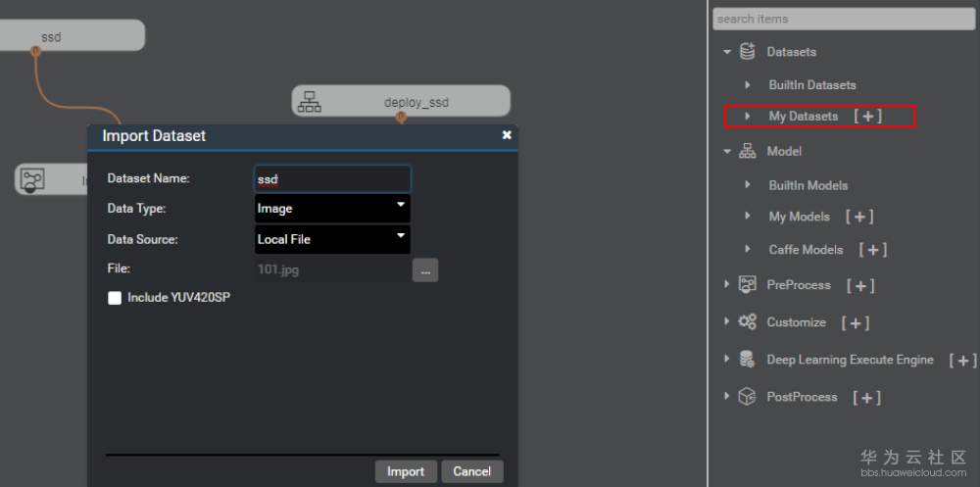Screen dimensions: 980x487
Task: Click the preprocess node icon on canvas
Action: (31, 180)
